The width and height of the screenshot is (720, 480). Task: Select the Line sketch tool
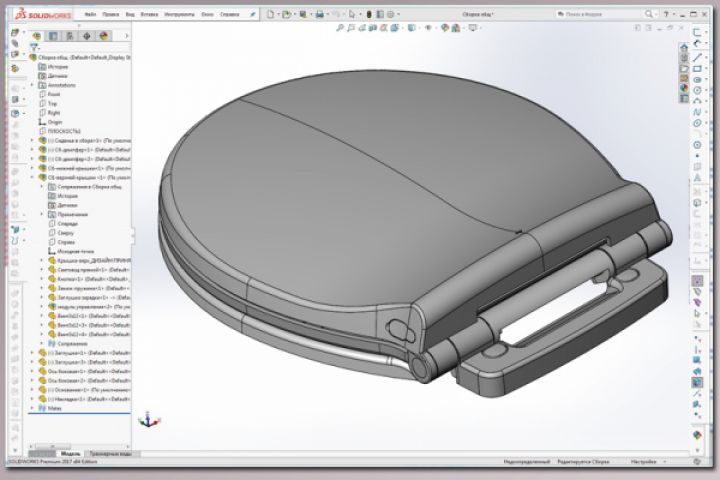tap(698, 57)
